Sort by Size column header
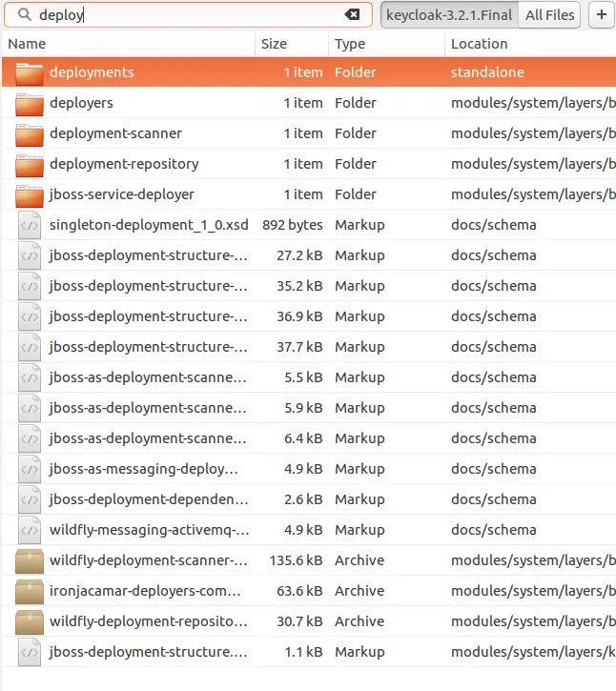616x691 pixels. pyautogui.click(x=274, y=44)
